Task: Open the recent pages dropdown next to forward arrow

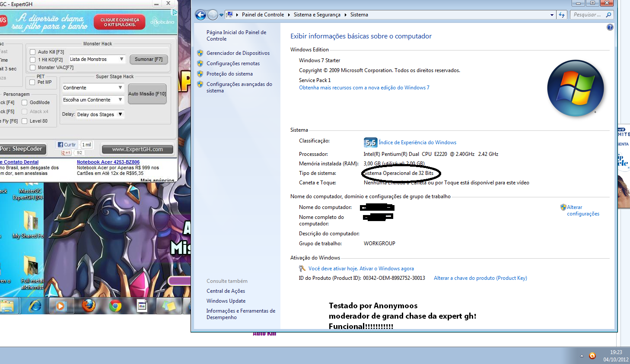Action: pos(221,15)
